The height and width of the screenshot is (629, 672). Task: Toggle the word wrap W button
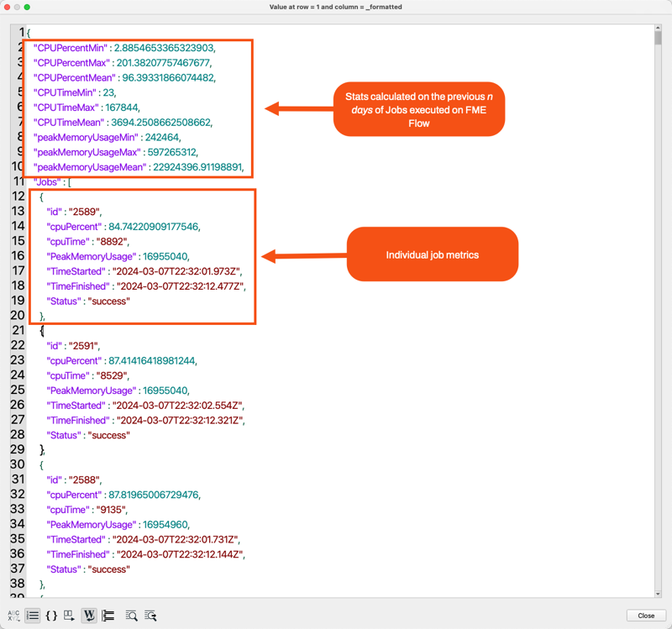pyautogui.click(x=89, y=616)
